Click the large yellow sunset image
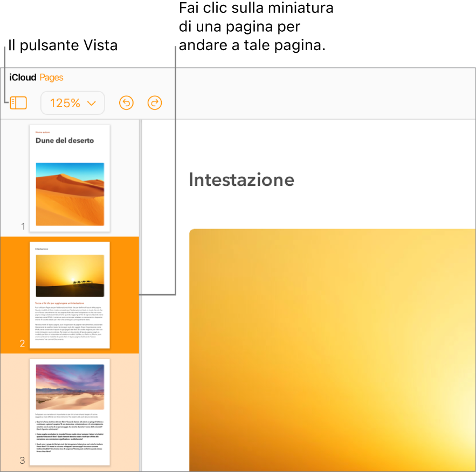 click(333, 350)
